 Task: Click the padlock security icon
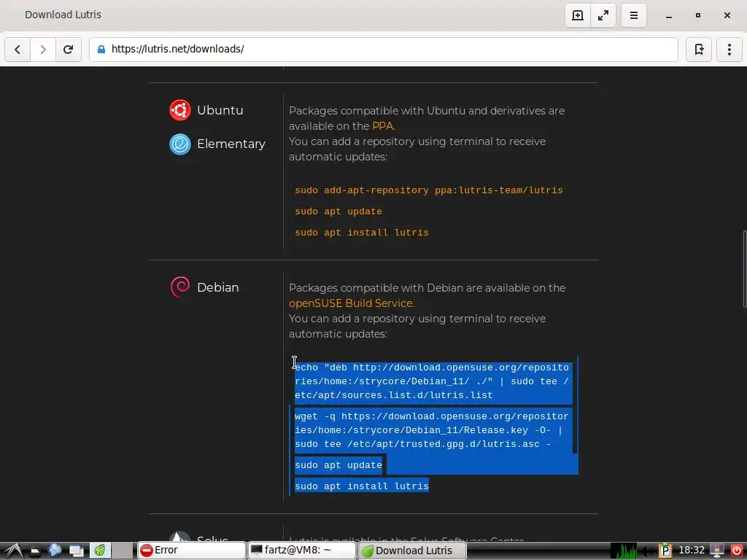point(101,49)
